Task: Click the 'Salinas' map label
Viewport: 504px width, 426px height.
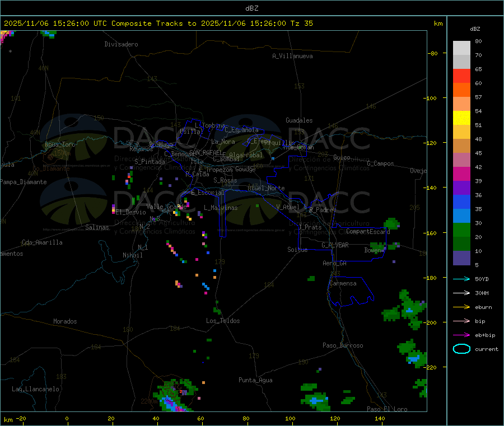Action: point(97,227)
